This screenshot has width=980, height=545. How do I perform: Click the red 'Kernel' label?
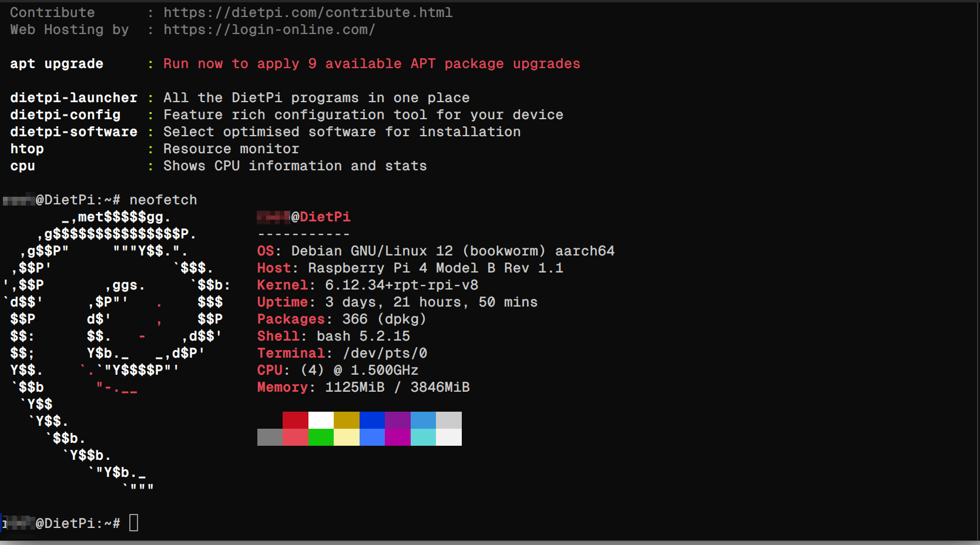point(283,285)
